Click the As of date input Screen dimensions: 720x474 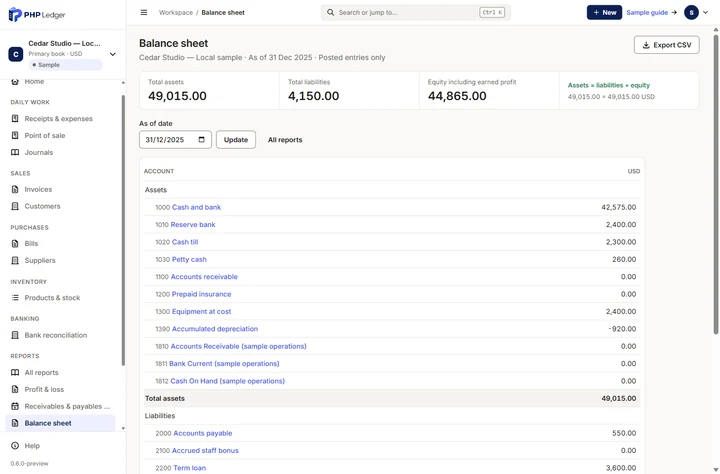(175, 140)
